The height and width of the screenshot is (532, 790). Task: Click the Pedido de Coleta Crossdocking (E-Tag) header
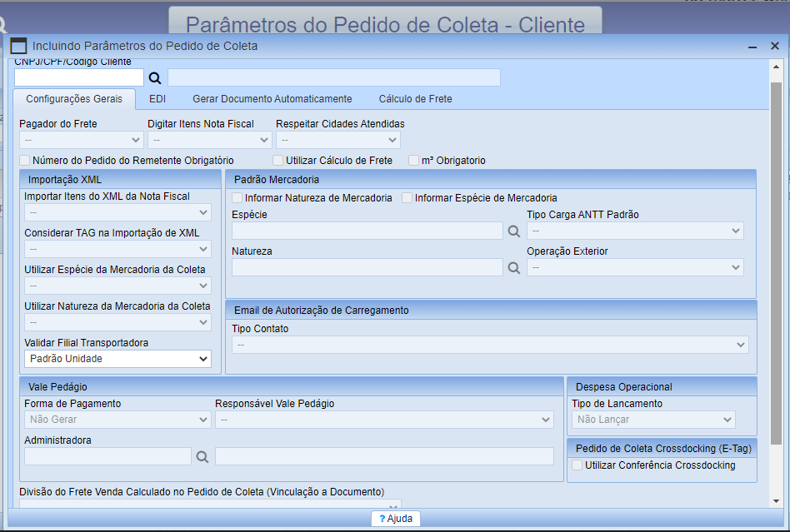662,449
